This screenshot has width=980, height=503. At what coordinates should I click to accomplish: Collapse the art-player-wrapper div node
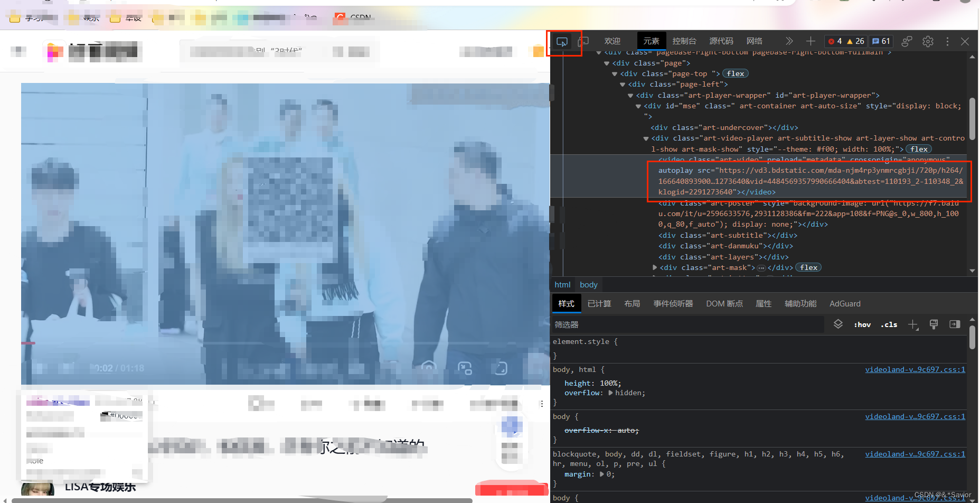tap(630, 96)
